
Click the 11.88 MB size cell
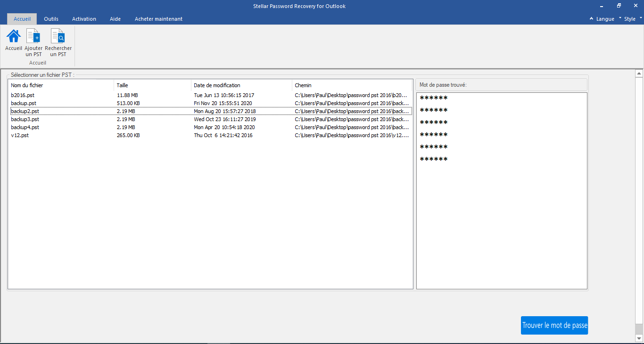click(127, 95)
